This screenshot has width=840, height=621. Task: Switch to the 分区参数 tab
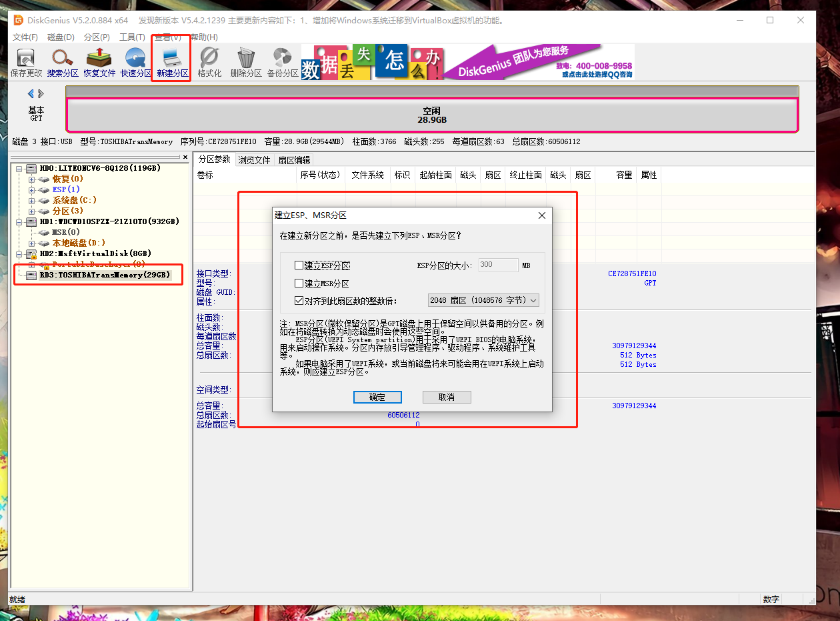214,159
